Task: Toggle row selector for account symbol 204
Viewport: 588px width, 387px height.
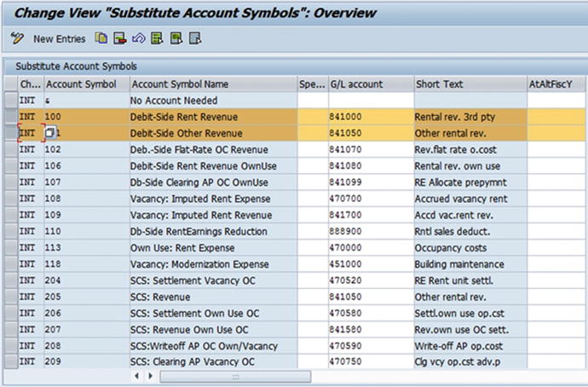Action: 9,280
